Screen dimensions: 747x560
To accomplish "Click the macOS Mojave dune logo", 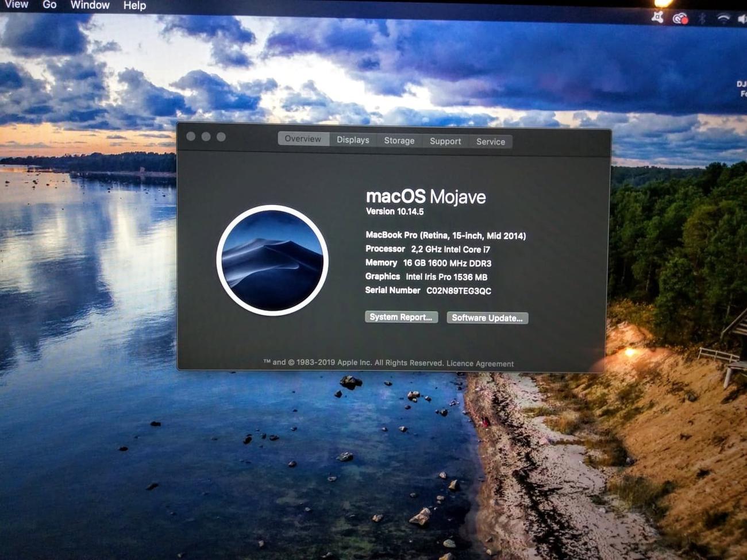I will point(272,260).
